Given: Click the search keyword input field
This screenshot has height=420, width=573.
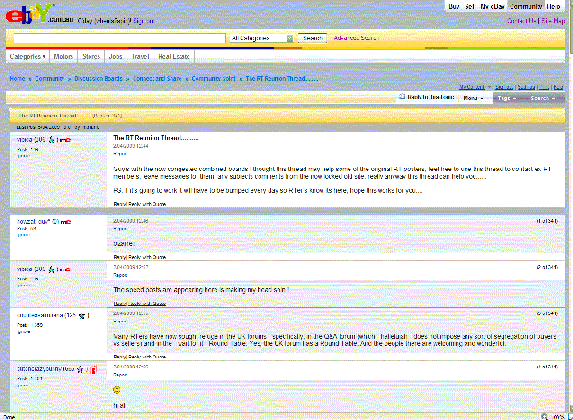Looking at the screenshot, I should [119, 38].
